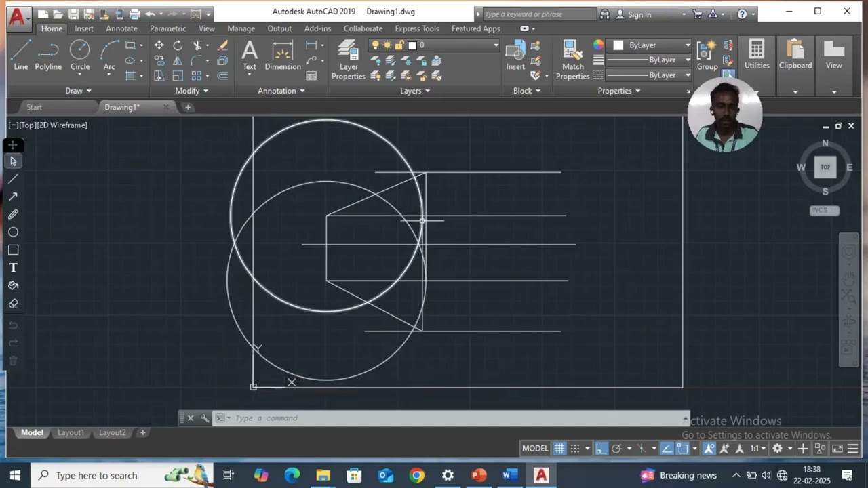
Task: Open the Annotate ribbon tab
Action: click(121, 28)
